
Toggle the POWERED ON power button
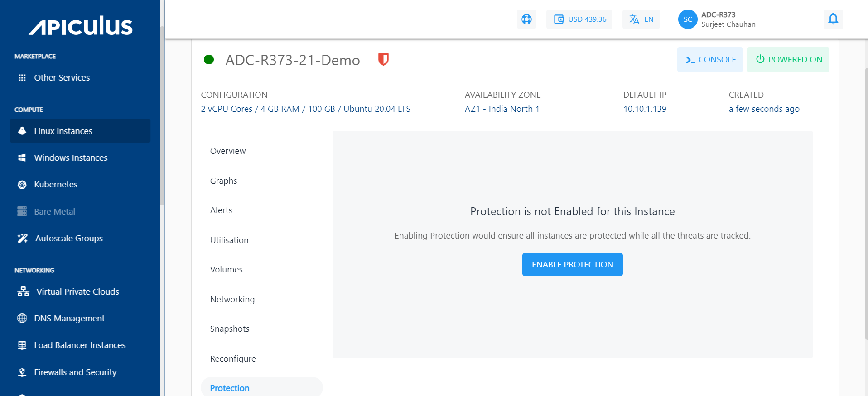(788, 59)
